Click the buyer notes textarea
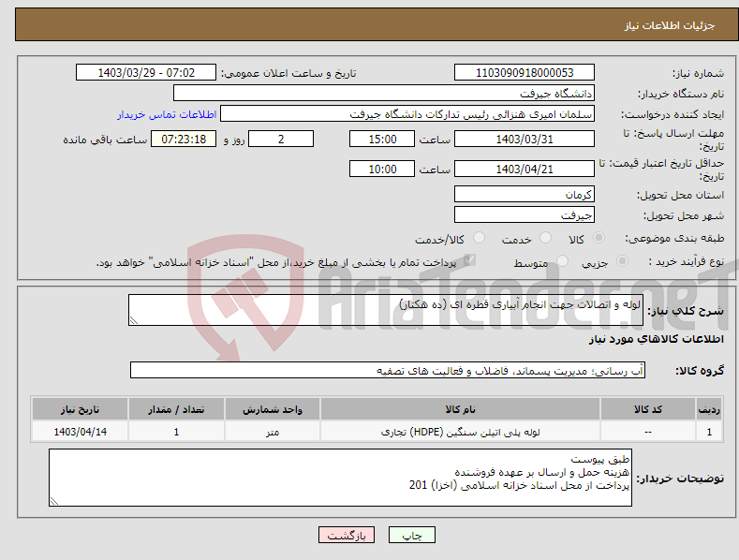The image size is (739, 560). pyautogui.click(x=340, y=478)
